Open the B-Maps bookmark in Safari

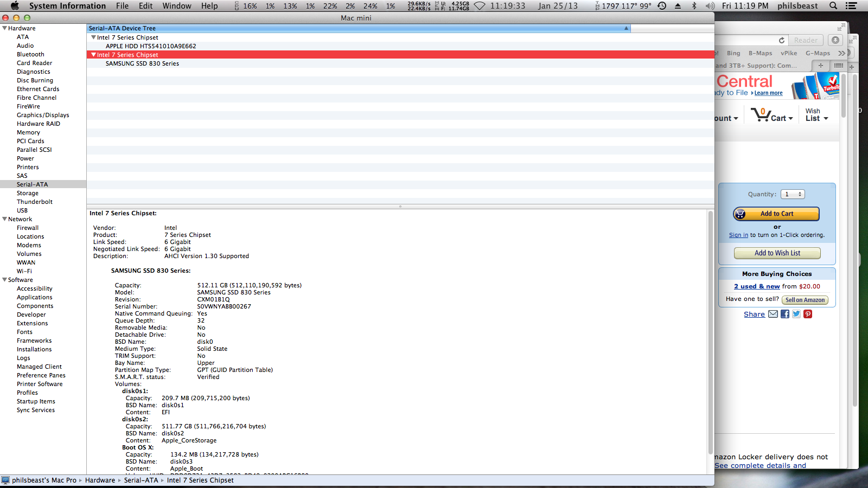760,53
